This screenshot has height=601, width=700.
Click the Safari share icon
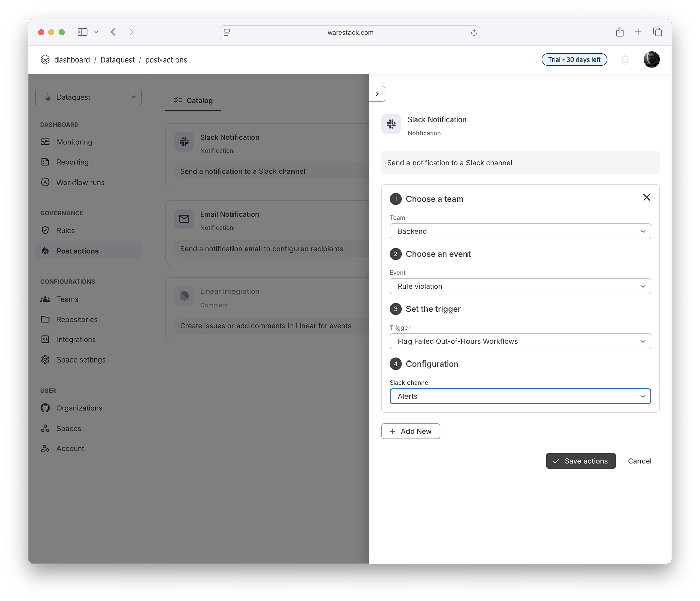[x=620, y=32]
